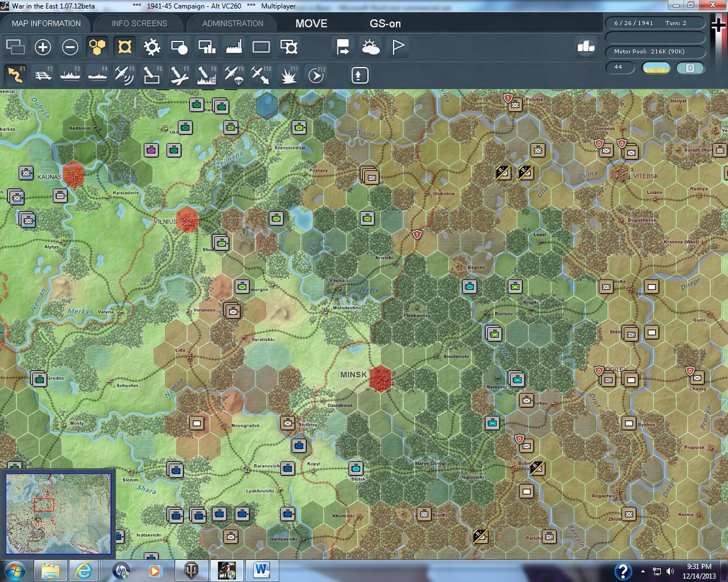Click the rectangle-with-ring toolbar icon

[288, 47]
